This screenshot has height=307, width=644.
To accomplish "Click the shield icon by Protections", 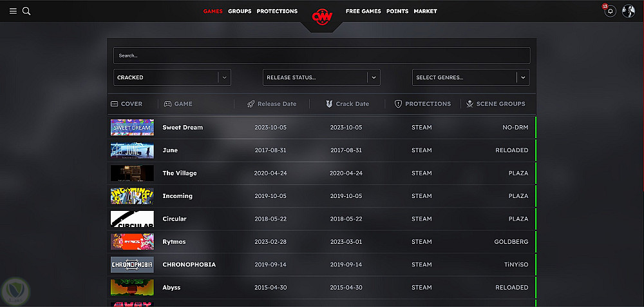I will (x=398, y=104).
